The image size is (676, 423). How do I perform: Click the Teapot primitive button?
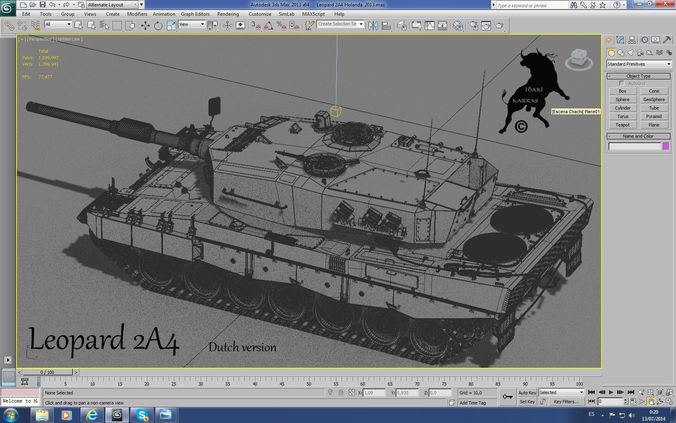pyautogui.click(x=623, y=125)
